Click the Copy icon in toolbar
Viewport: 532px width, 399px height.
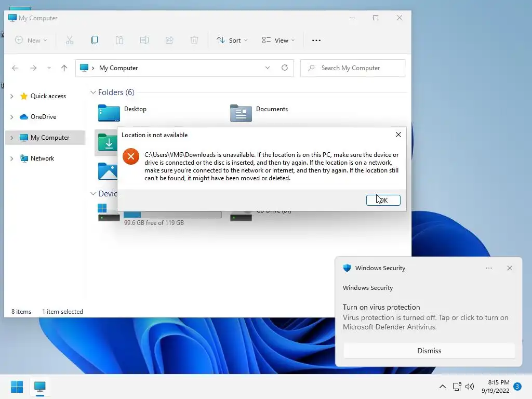(x=95, y=40)
